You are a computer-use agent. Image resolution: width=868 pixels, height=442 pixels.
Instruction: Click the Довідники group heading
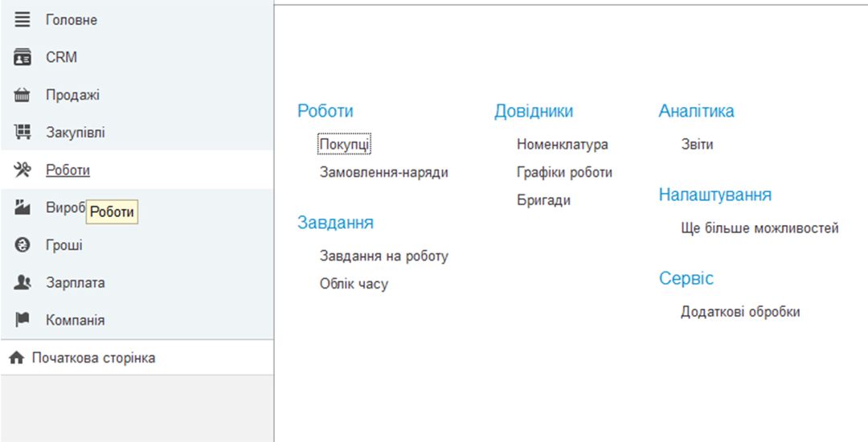point(534,111)
